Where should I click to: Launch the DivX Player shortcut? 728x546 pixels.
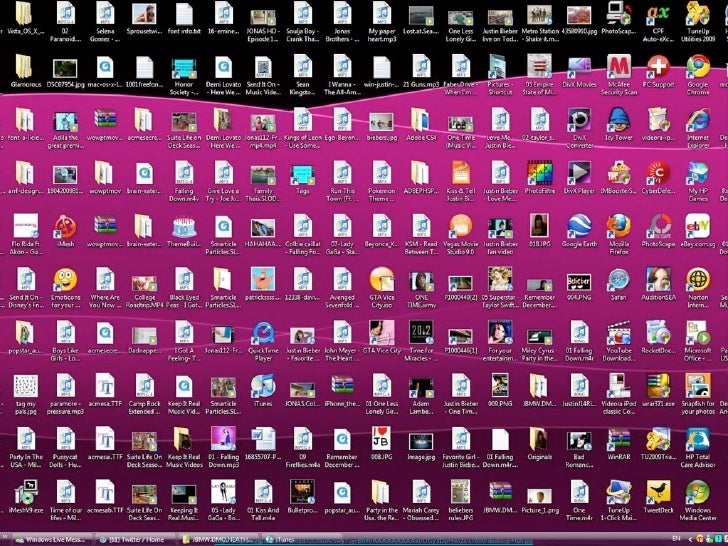pyautogui.click(x=578, y=172)
